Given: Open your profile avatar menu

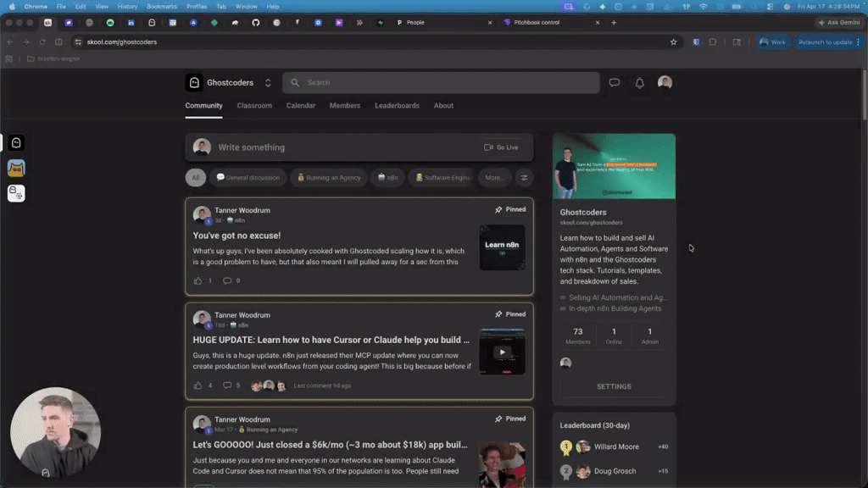Looking at the screenshot, I should click(665, 82).
